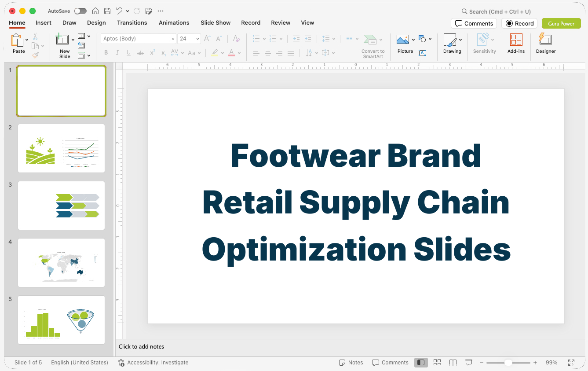The image size is (588, 371).
Task: Click the zoom slider handle
Action: (x=508, y=363)
